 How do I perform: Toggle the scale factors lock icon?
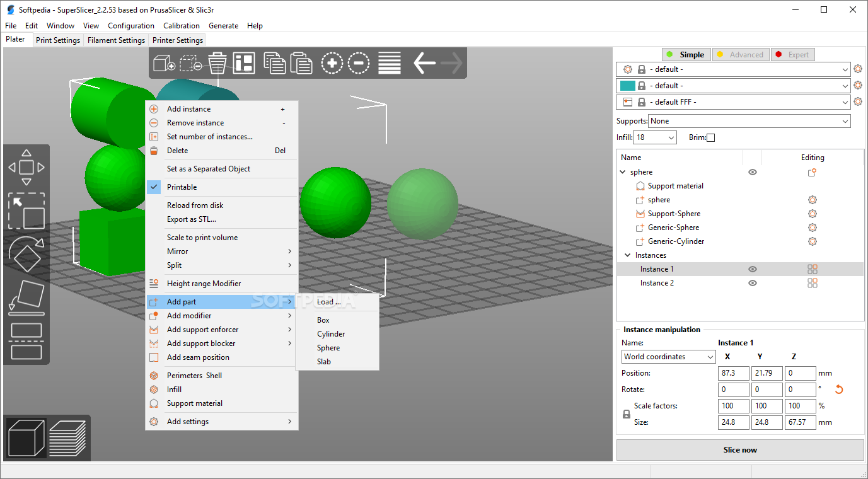click(627, 414)
